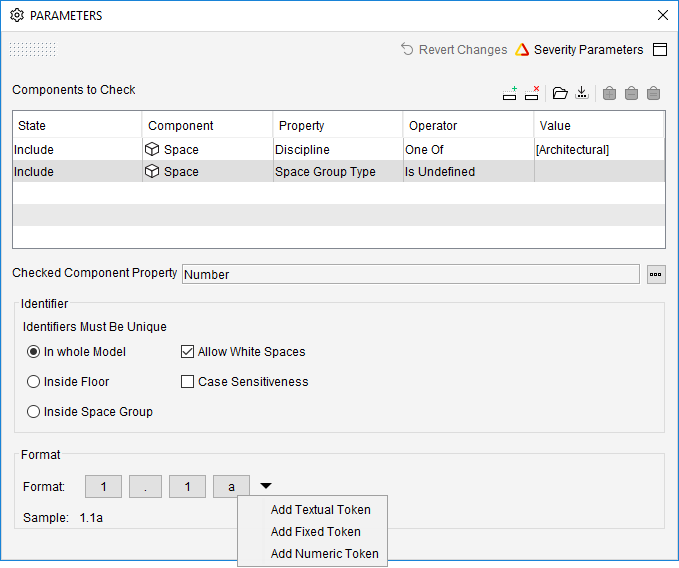Click the basket icon with minus sign
Screen dimensions: 679x568
pyautogui.click(x=631, y=93)
